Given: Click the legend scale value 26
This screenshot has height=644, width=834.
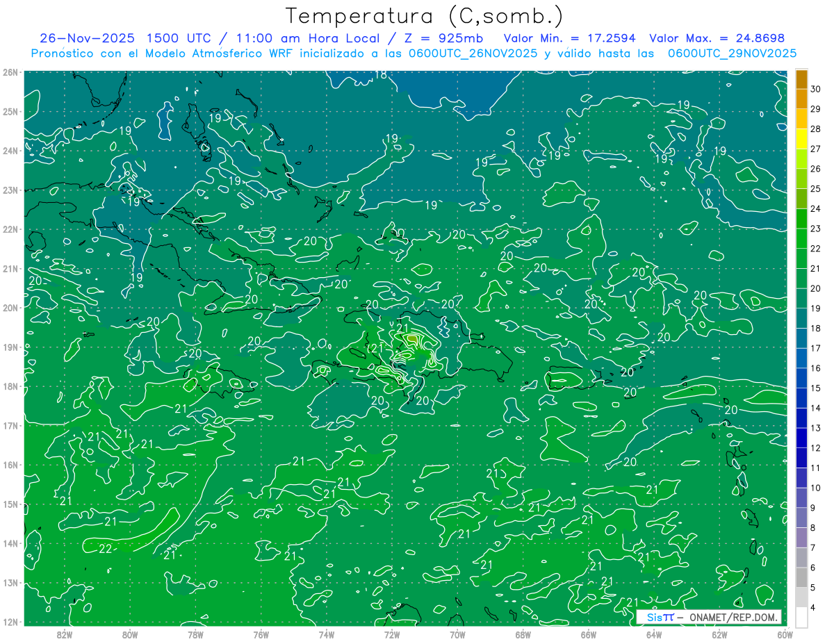Looking at the screenshot, I should 816,168.
